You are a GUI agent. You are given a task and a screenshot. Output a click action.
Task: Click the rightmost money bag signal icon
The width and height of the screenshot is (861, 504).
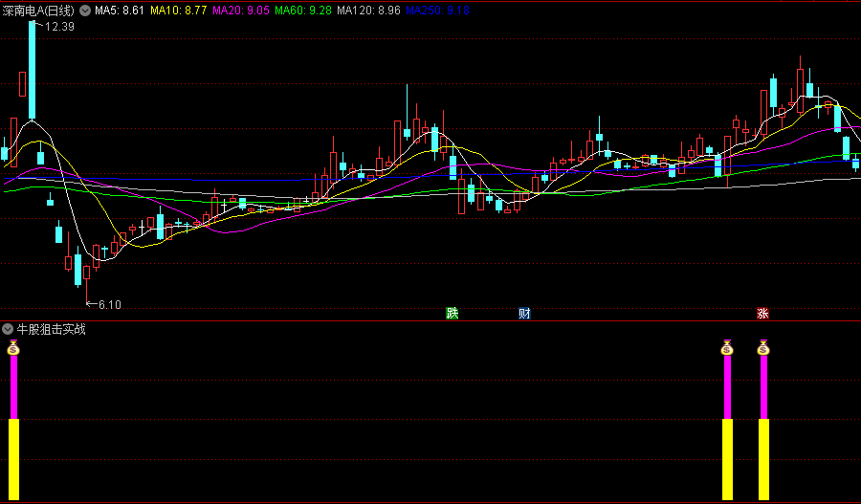762,348
